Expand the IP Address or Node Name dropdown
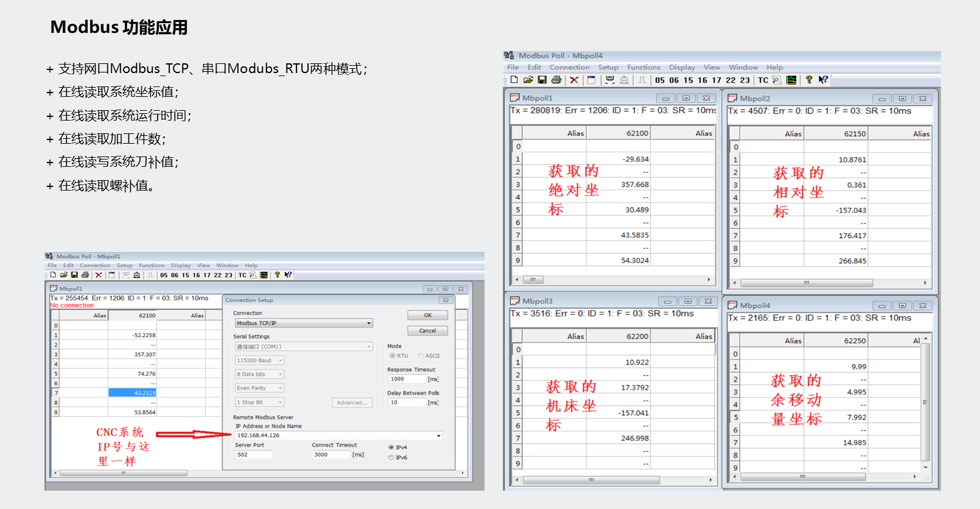This screenshot has height=509, width=980. point(438,435)
